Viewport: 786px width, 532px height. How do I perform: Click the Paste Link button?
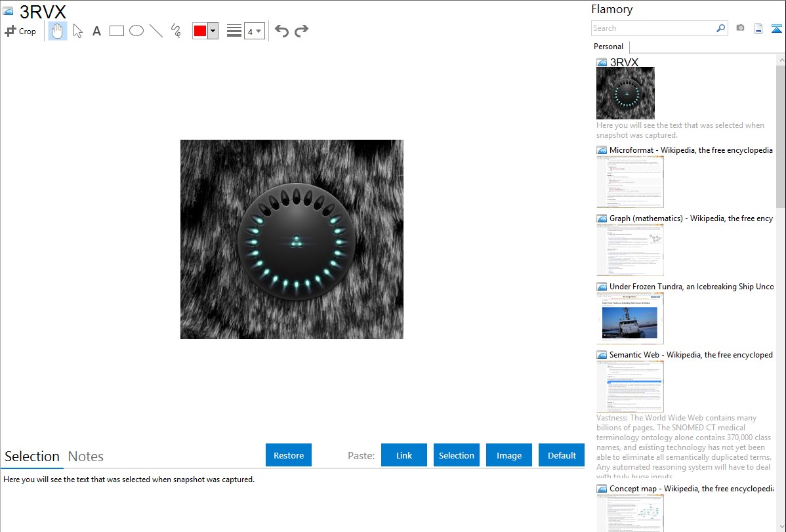[404, 455]
